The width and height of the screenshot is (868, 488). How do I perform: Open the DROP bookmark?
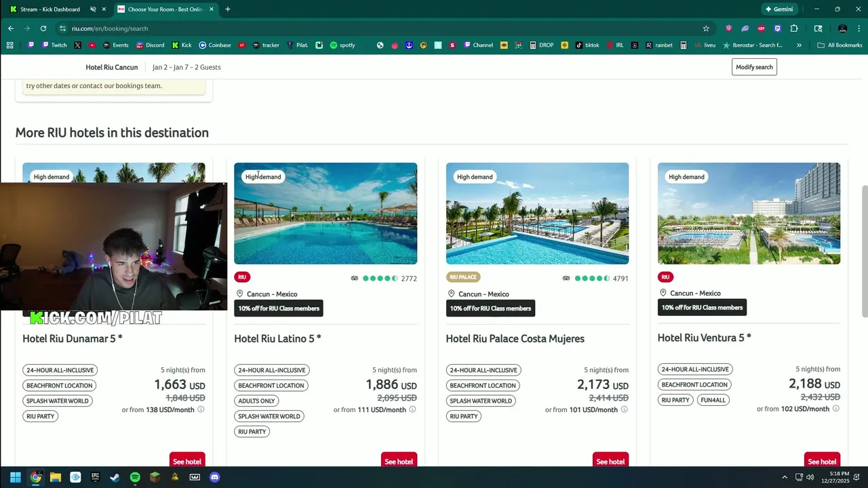tap(542, 45)
